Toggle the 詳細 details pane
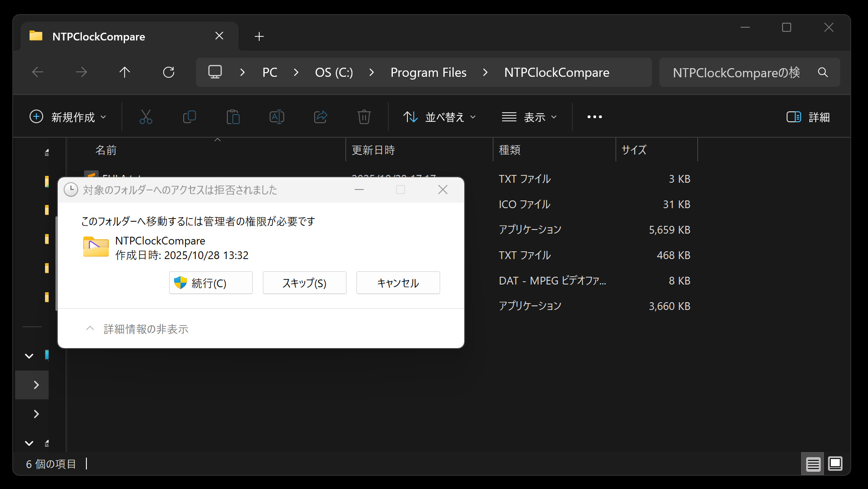This screenshot has width=868, height=489. (808, 117)
